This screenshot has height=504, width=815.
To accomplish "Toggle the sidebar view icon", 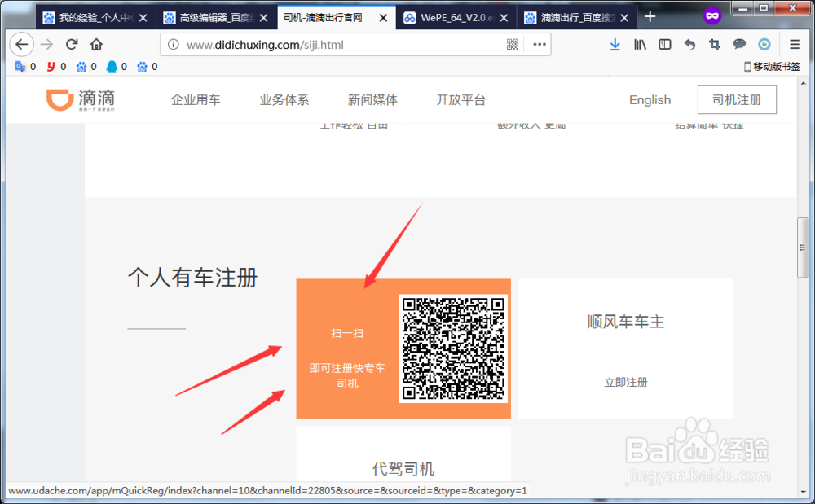I will point(665,45).
